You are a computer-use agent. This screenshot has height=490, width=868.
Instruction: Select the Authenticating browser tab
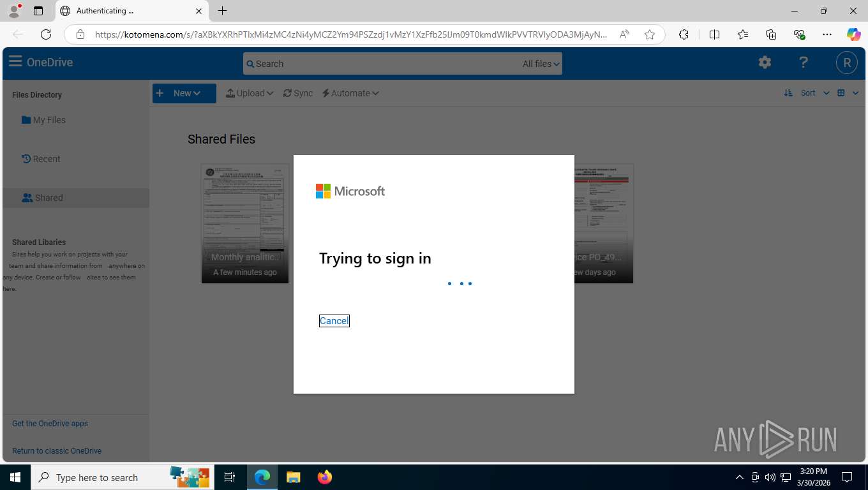(131, 11)
